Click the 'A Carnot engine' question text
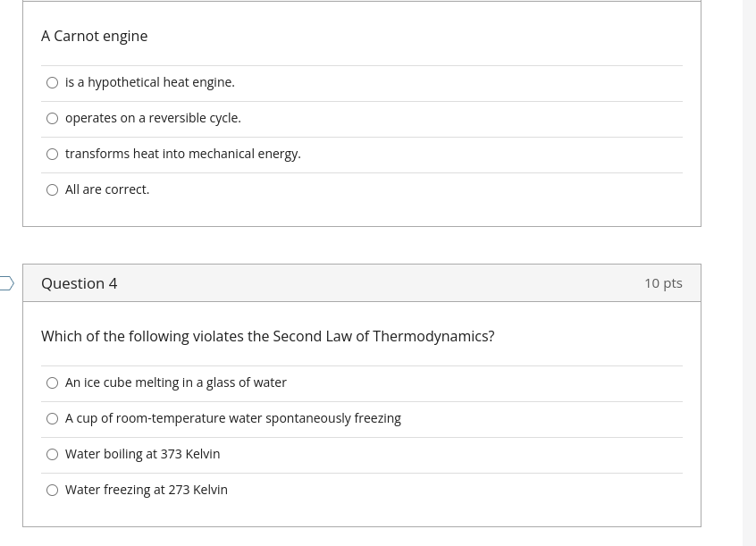This screenshot has height=546, width=756. (94, 36)
